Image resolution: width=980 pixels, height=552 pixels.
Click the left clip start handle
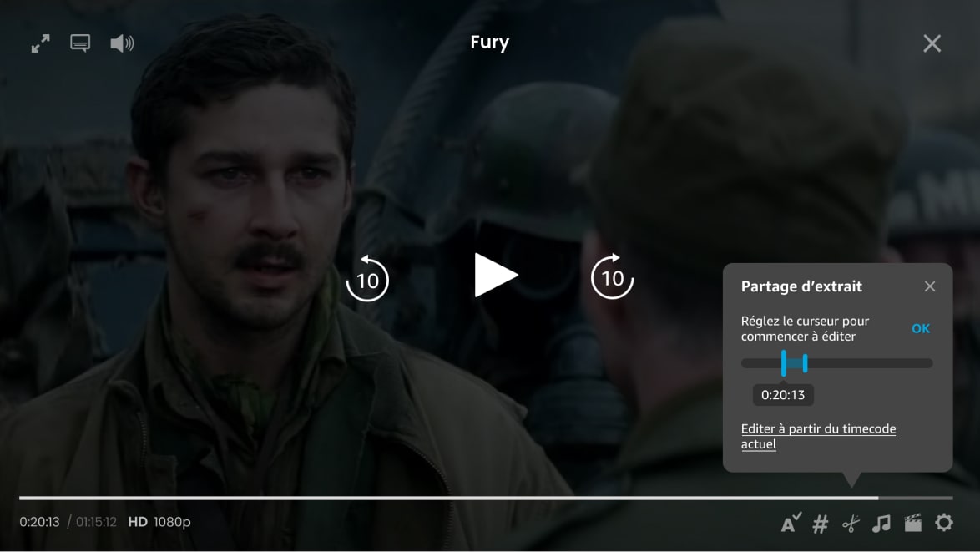point(784,363)
